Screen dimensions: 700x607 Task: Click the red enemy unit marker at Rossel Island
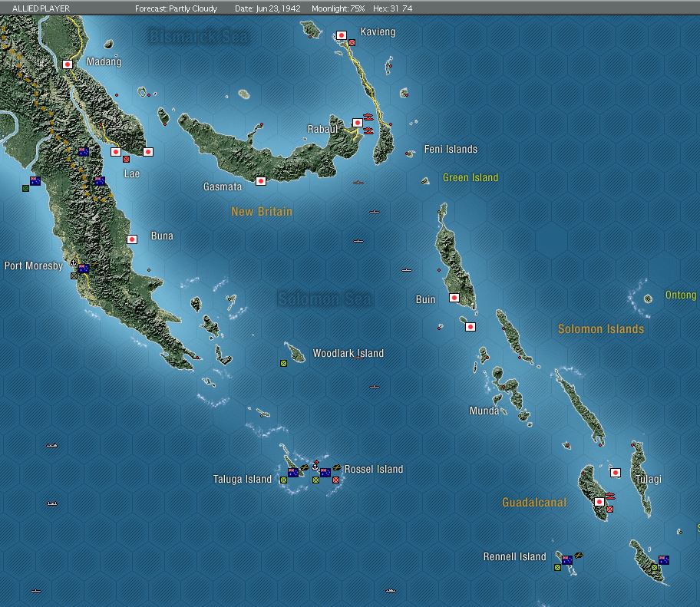(x=335, y=480)
